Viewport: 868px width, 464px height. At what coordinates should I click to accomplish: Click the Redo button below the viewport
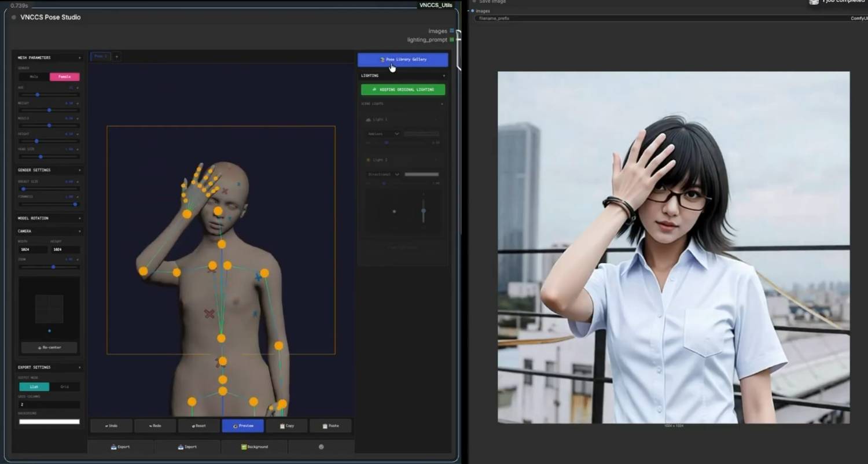pyautogui.click(x=155, y=426)
